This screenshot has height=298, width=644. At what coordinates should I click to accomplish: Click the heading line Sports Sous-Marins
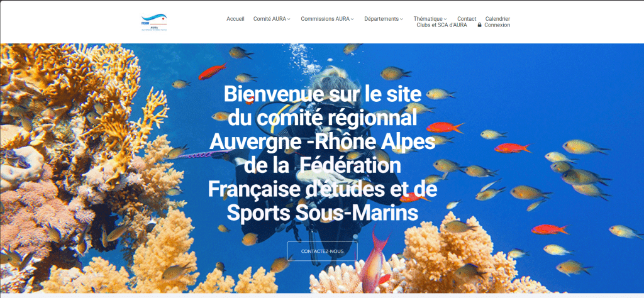[x=323, y=214]
